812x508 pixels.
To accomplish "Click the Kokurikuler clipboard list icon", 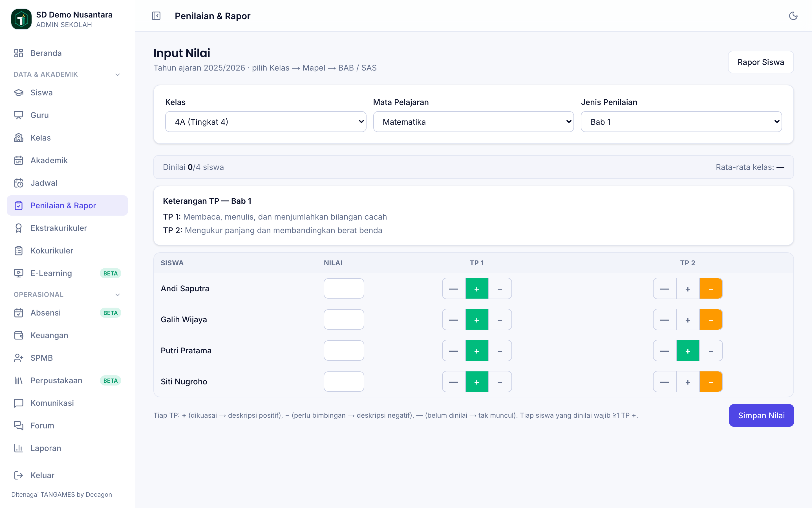I will pos(18,251).
